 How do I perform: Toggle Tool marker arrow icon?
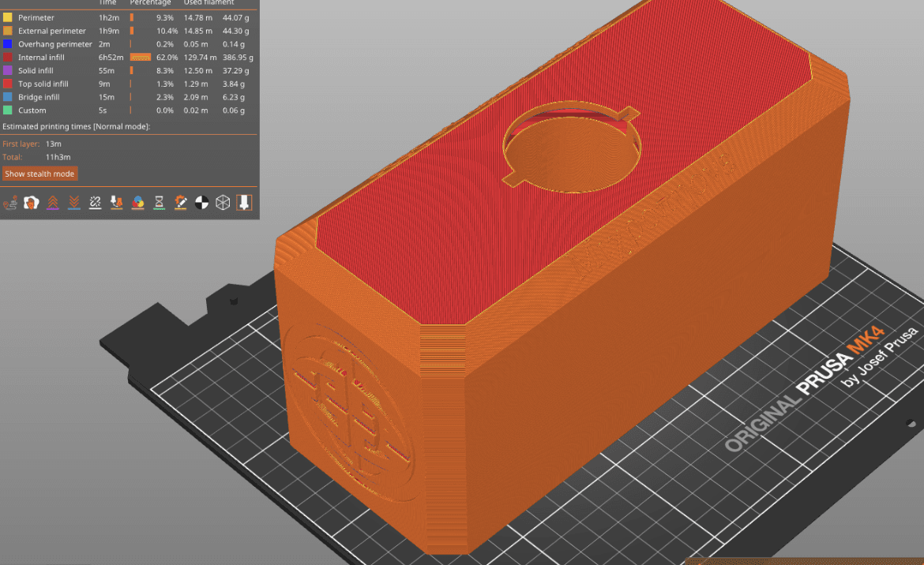click(244, 203)
